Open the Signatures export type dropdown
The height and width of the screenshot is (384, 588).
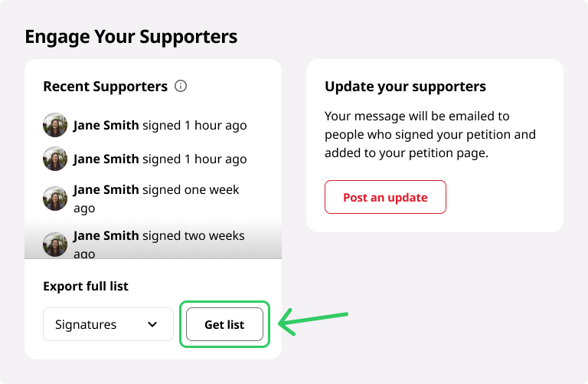109,324
